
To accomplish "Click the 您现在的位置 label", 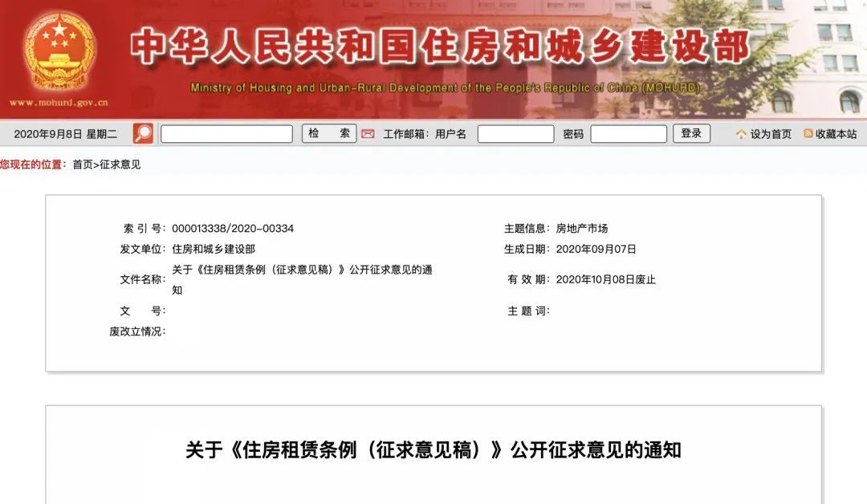I will coord(33,165).
